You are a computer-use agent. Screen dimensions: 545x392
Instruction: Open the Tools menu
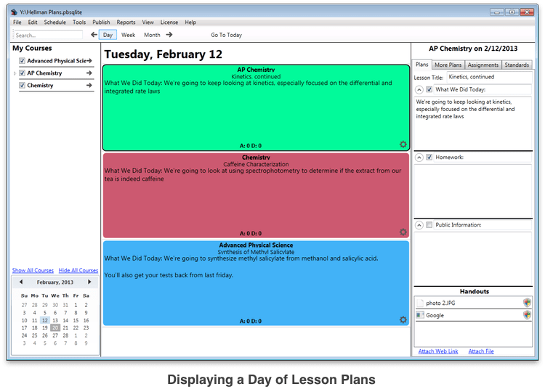pyautogui.click(x=79, y=23)
